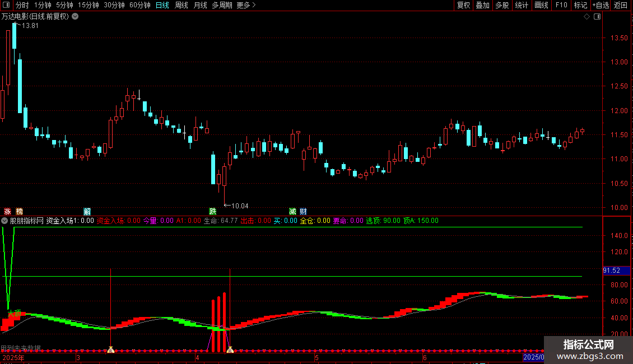Click the green 逃顶: 90.00 readout
The height and width of the screenshot is (364, 633).
click(383, 221)
